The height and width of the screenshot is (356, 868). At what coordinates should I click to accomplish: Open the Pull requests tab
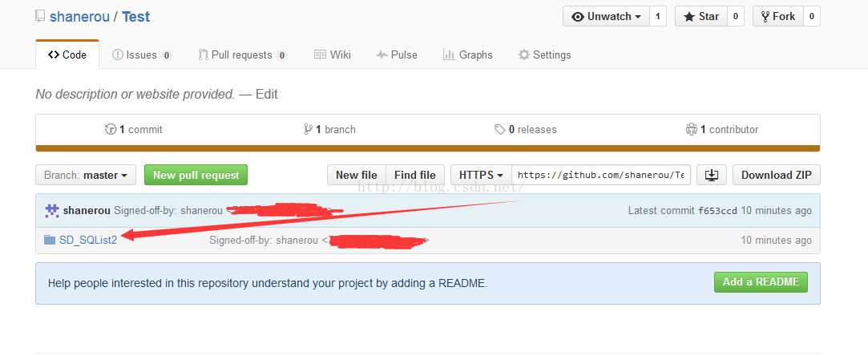click(243, 55)
